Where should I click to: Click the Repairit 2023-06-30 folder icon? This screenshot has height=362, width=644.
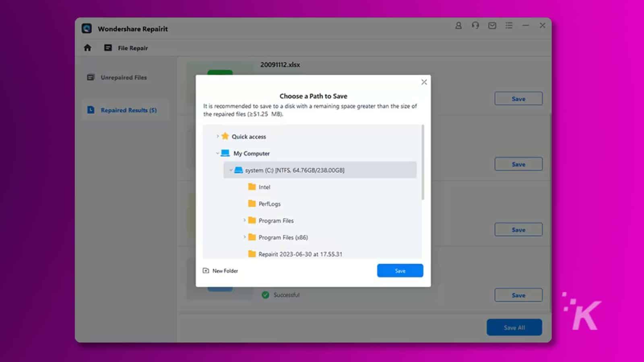click(x=252, y=254)
